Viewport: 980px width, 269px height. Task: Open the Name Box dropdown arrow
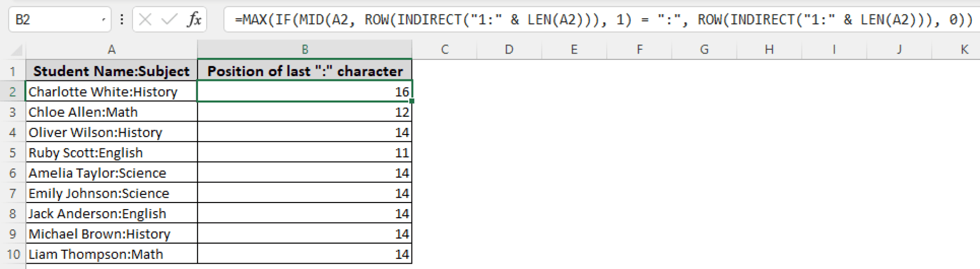point(103,20)
